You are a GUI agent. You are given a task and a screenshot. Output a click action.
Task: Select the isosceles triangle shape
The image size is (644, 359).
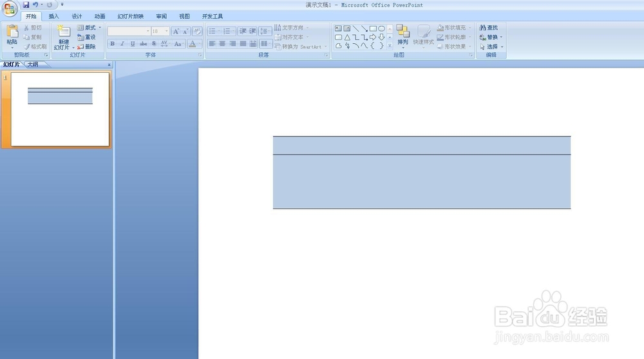pyautogui.click(x=347, y=37)
